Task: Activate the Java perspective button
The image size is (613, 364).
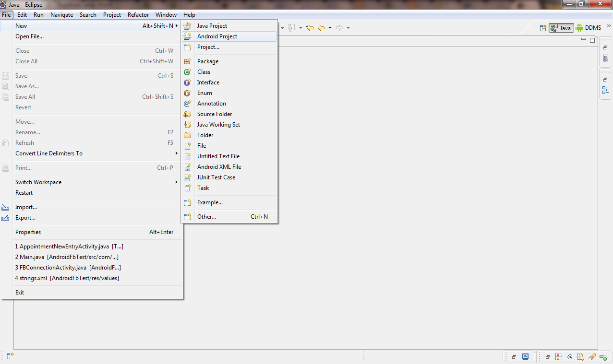Action: tap(561, 28)
